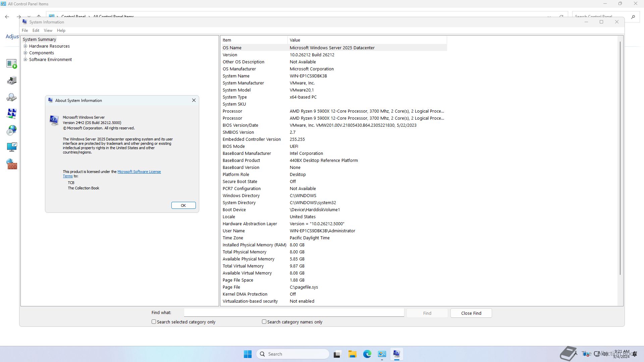This screenshot has height=362, width=644.
Task: Click the Control Panel taskbar icon
Action: click(x=382, y=354)
